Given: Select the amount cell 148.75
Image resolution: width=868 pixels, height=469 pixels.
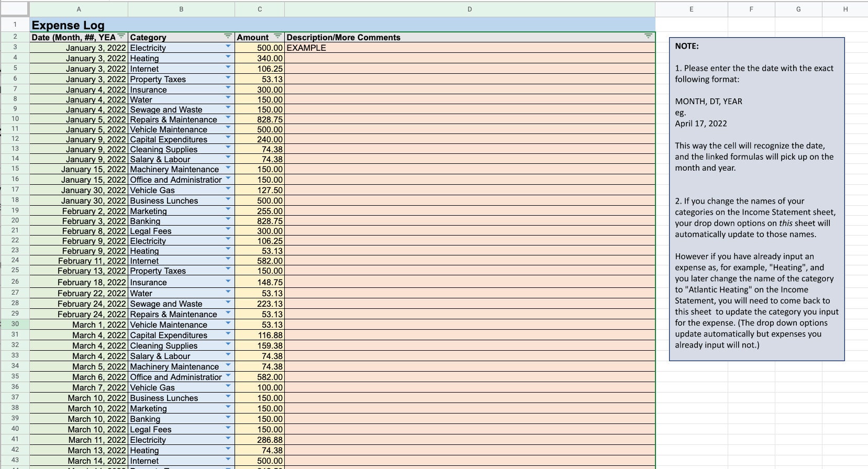Looking at the screenshot, I should point(260,282).
